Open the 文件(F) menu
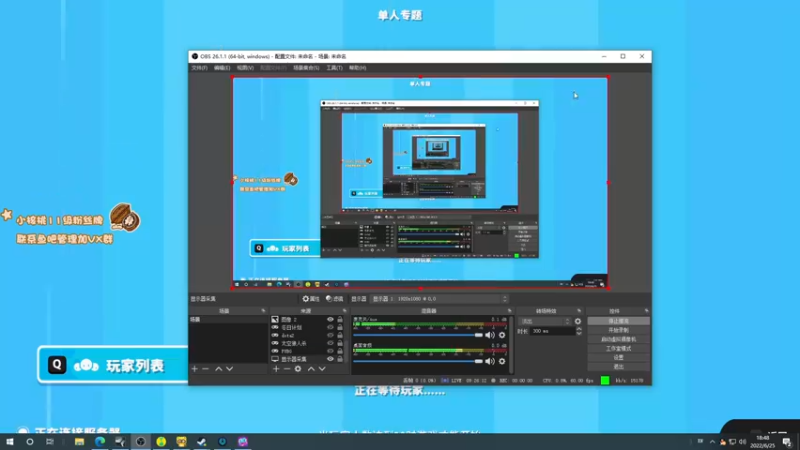The width and height of the screenshot is (800, 450). click(199, 67)
